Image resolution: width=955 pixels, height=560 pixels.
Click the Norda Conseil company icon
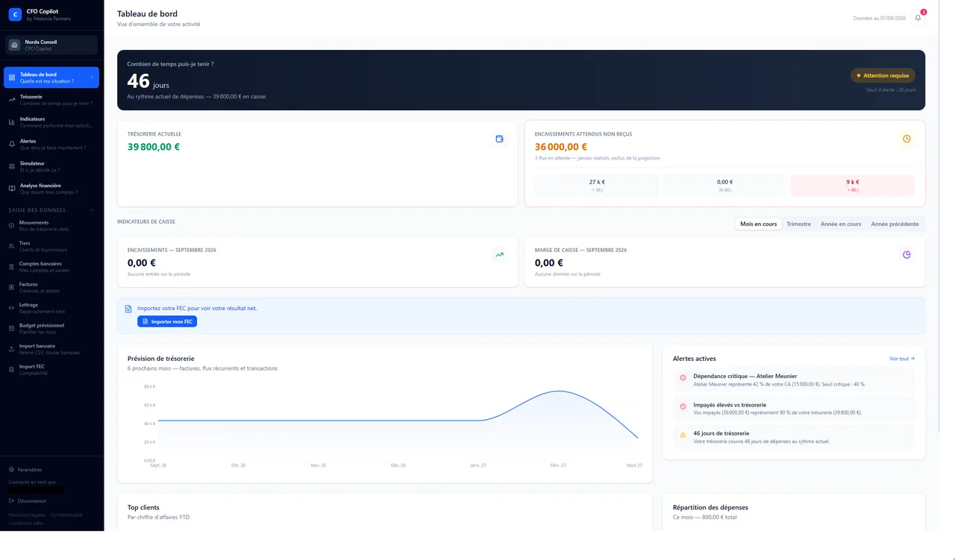(x=14, y=45)
